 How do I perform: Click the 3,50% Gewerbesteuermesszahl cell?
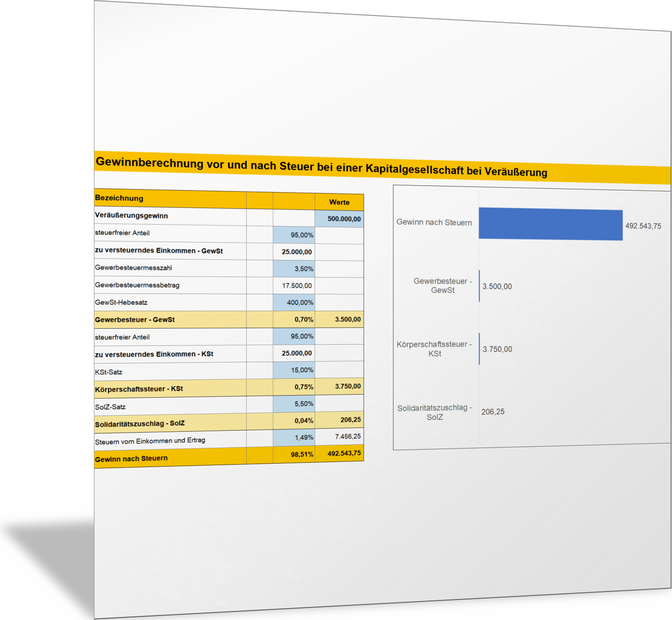[x=294, y=269]
